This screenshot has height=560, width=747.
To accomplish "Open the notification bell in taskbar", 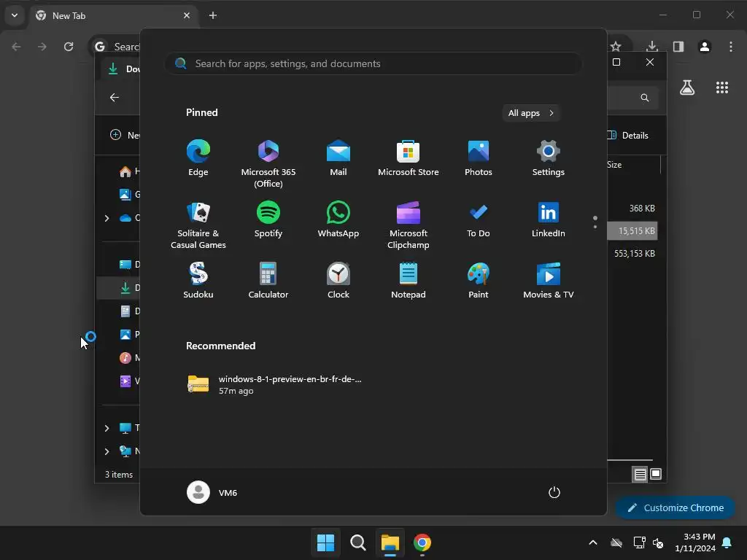I will pyautogui.click(x=727, y=542).
